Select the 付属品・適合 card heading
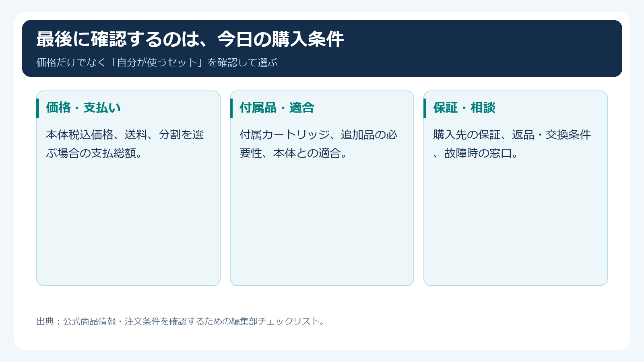 277,108
